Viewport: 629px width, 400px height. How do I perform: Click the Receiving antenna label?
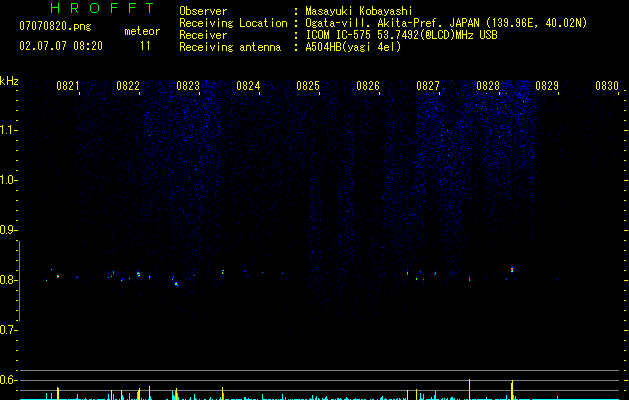click(x=230, y=47)
